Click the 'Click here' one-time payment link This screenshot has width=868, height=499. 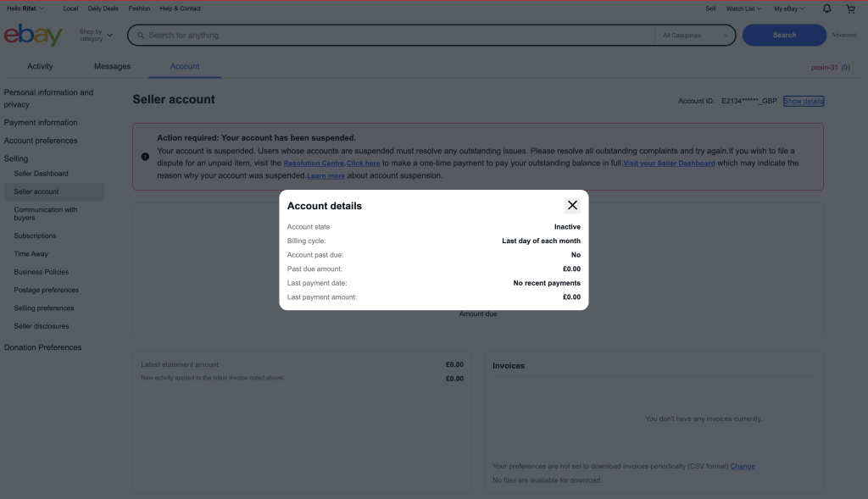(363, 164)
